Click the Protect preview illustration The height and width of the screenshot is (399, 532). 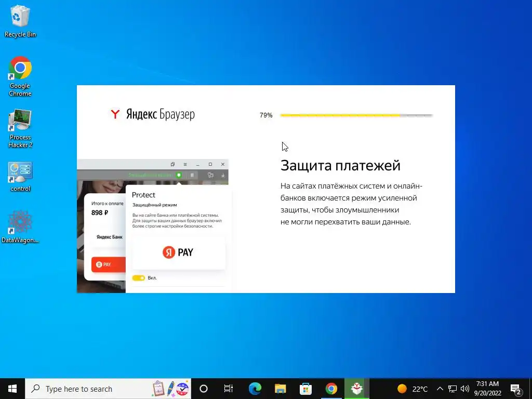point(154,226)
